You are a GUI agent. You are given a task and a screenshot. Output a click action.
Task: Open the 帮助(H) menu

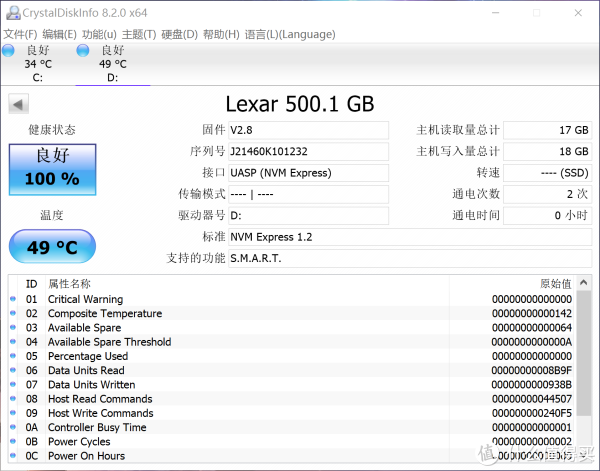coord(221,34)
